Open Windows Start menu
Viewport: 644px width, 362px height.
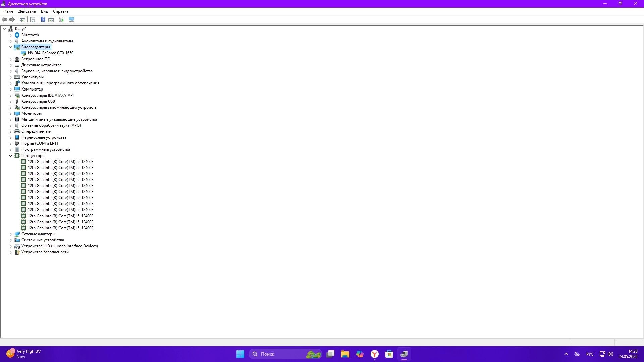coord(240,354)
